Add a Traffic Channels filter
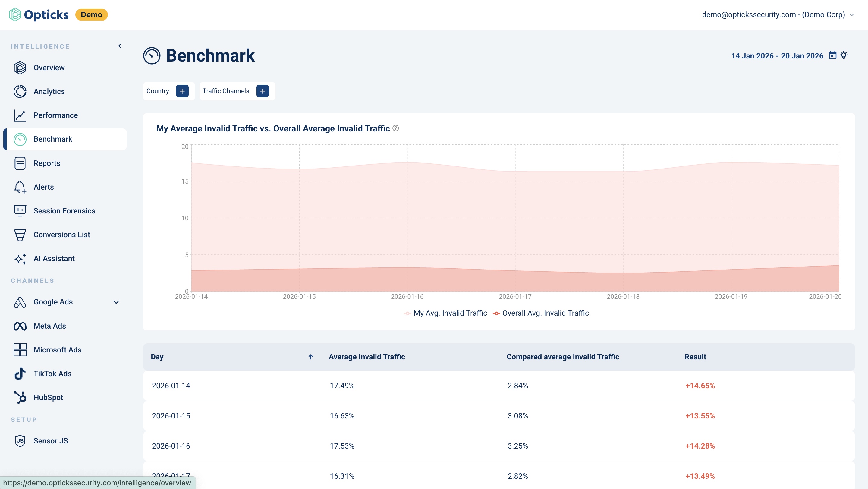The height and width of the screenshot is (489, 868). click(263, 91)
